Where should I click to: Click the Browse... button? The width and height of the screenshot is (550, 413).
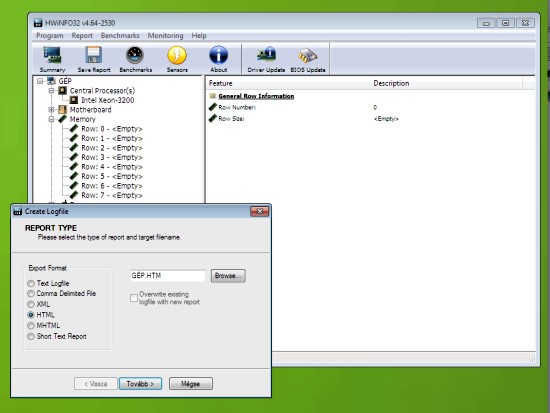(228, 276)
